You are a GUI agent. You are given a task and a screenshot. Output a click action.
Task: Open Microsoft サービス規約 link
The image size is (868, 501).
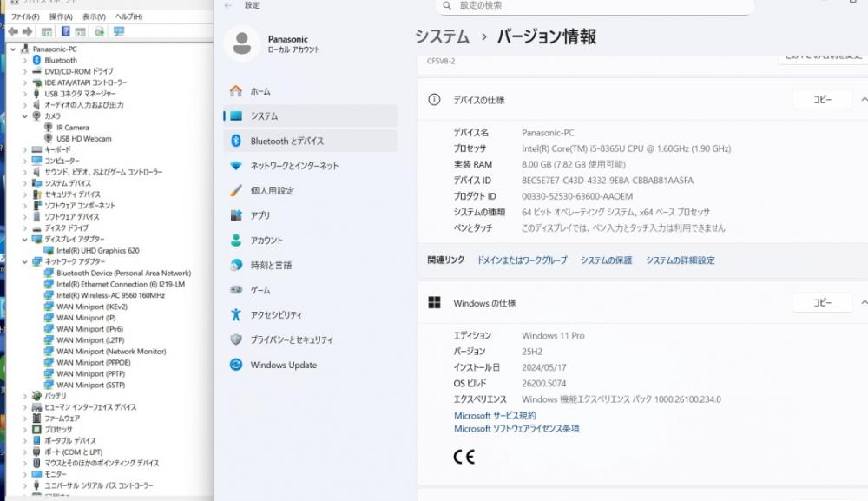pyautogui.click(x=495, y=416)
